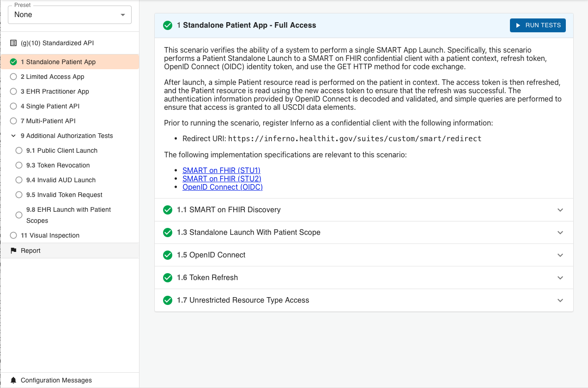The height and width of the screenshot is (388, 588).
Task: Select 3 EHR Practitioner App in sidebar
Action: 69,91
